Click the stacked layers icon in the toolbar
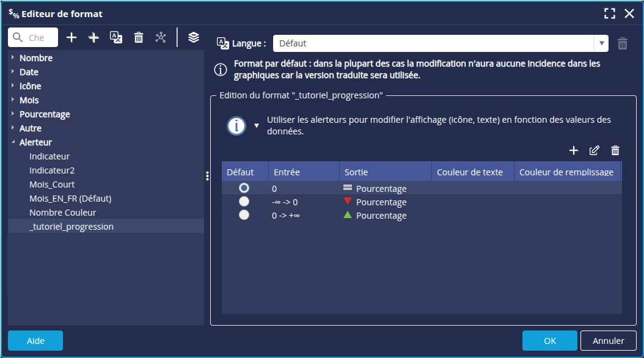644x358 pixels. 194,37
